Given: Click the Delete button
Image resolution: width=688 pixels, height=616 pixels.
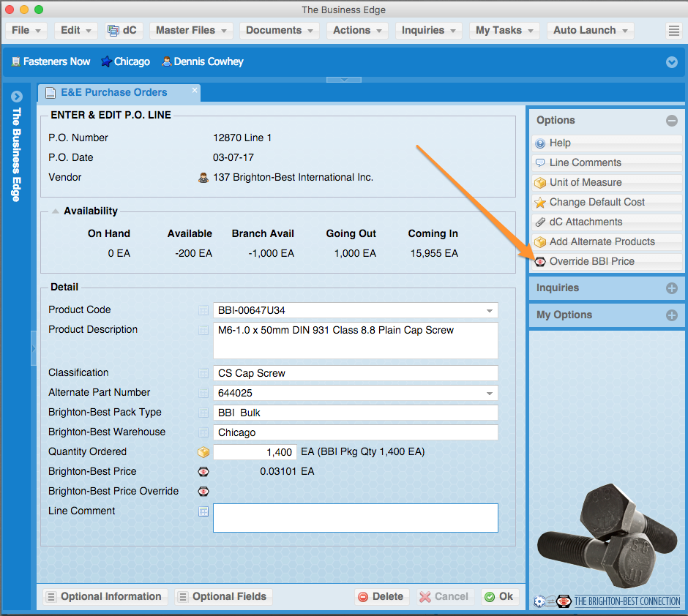Looking at the screenshot, I should pos(381,597).
